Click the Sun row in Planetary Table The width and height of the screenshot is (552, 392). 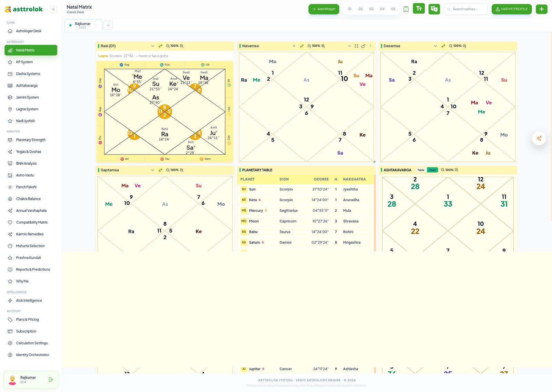306,189
